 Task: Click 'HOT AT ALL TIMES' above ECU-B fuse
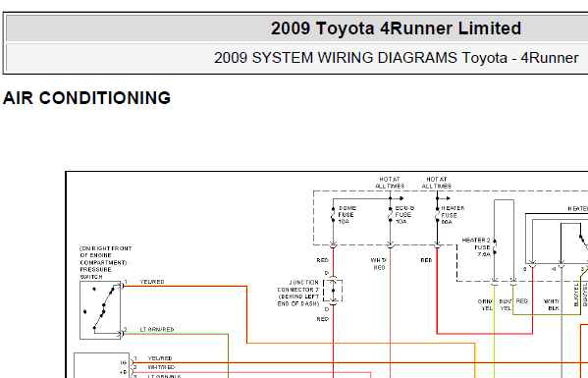[x=390, y=183]
